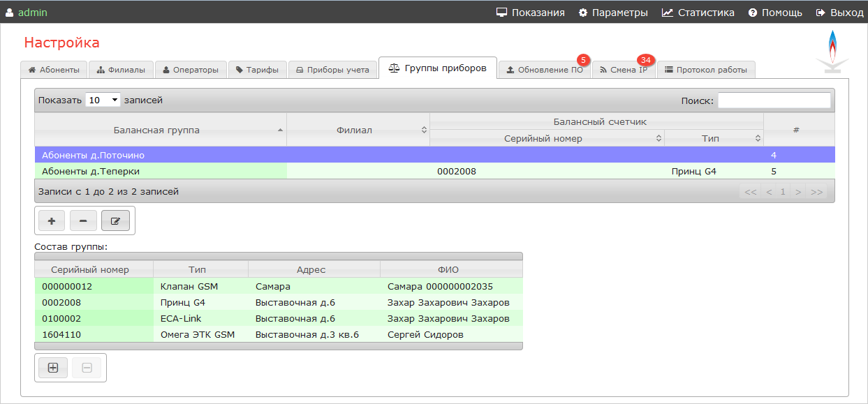Sort table by Тип column header

(x=713, y=138)
